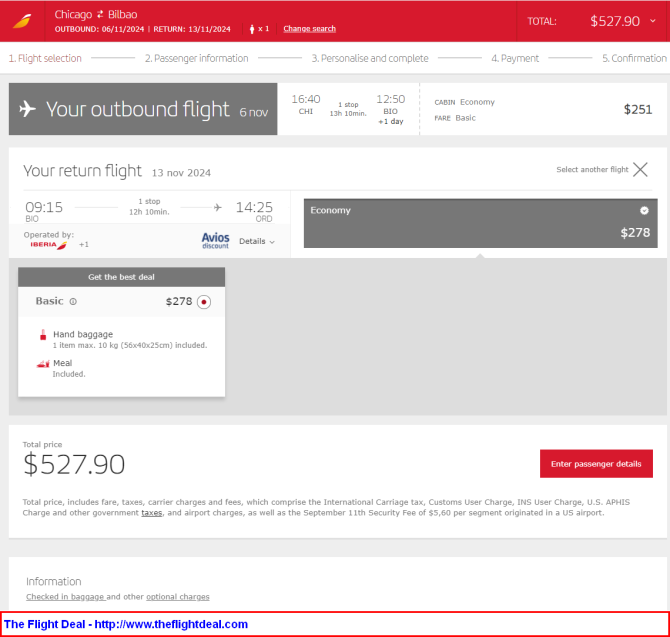
Task: Expand return flight Details
Action: tap(256, 241)
